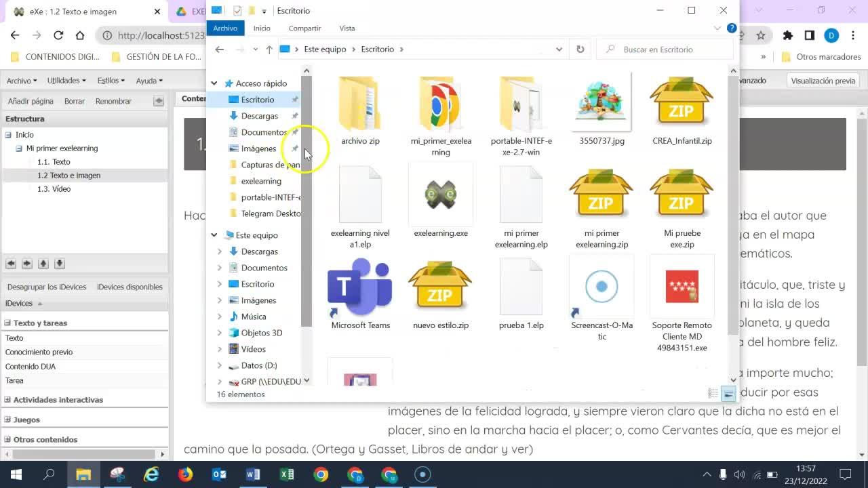Open eXe Utilidades menu
868x488 pixels.
coord(66,81)
